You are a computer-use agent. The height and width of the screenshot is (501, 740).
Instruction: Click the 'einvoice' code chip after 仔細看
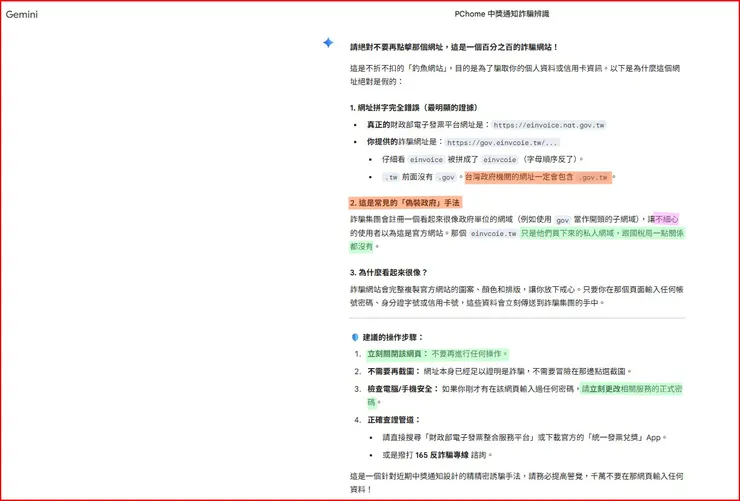tap(426, 159)
